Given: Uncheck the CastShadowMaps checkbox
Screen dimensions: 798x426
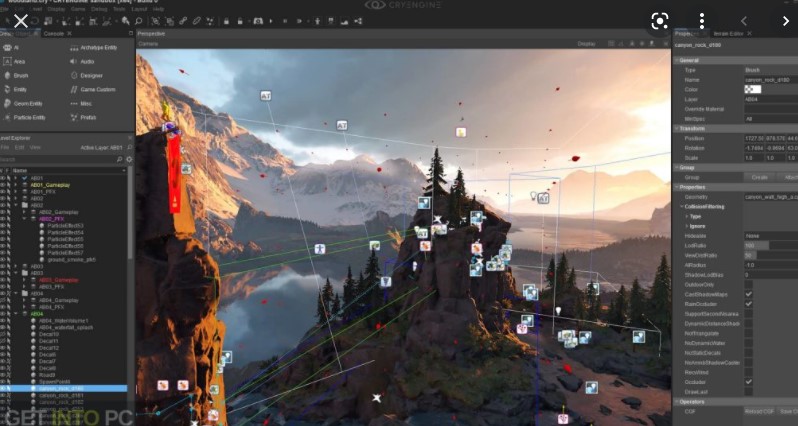Looking at the screenshot, I should [x=749, y=294].
